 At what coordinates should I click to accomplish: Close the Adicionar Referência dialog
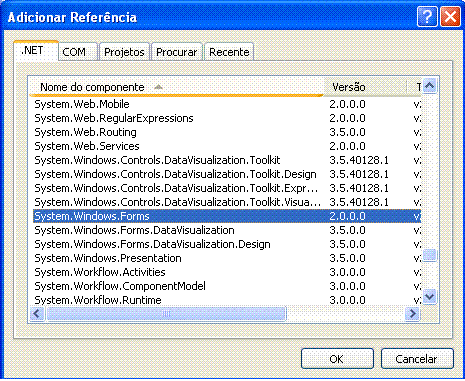point(450,16)
